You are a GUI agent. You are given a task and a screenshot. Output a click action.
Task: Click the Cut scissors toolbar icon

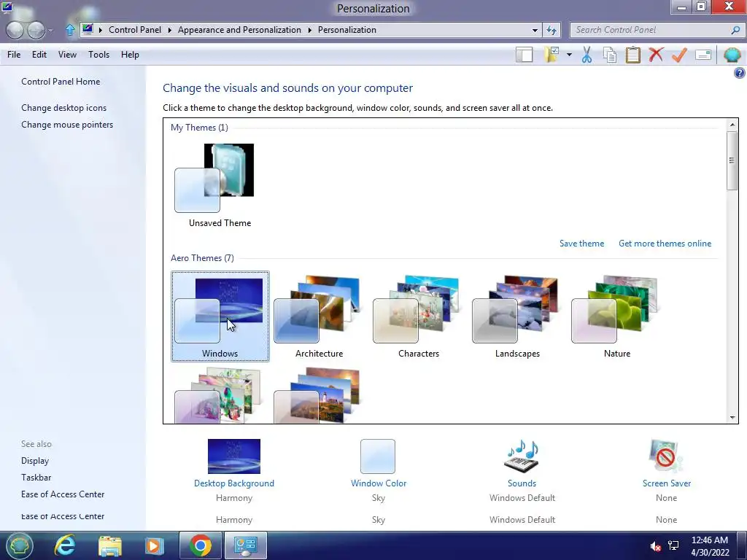coord(587,55)
